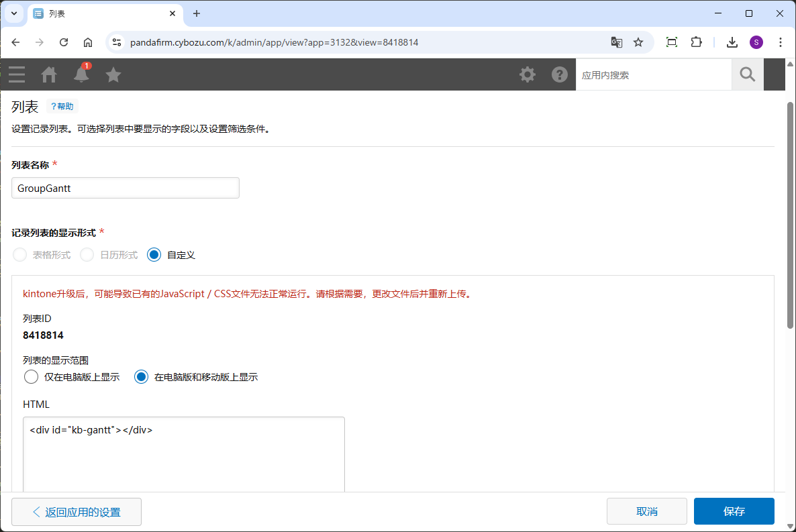Click the 保存 button

click(x=734, y=511)
